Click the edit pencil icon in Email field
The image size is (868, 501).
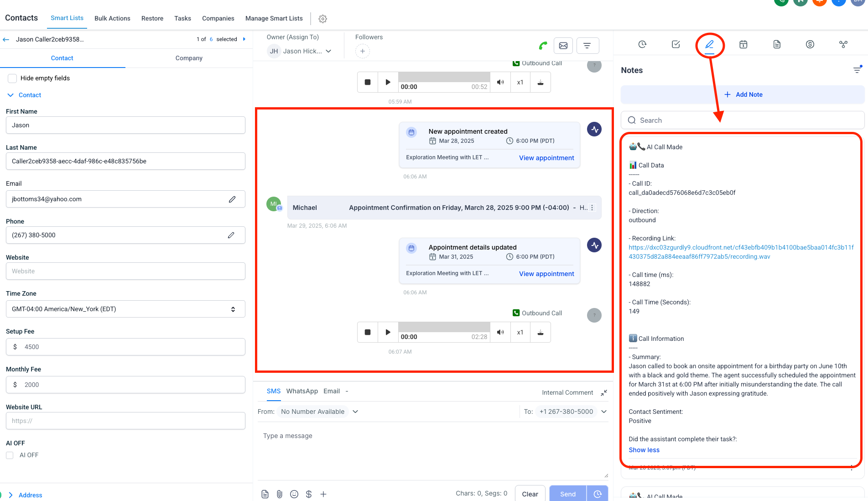[x=232, y=199]
